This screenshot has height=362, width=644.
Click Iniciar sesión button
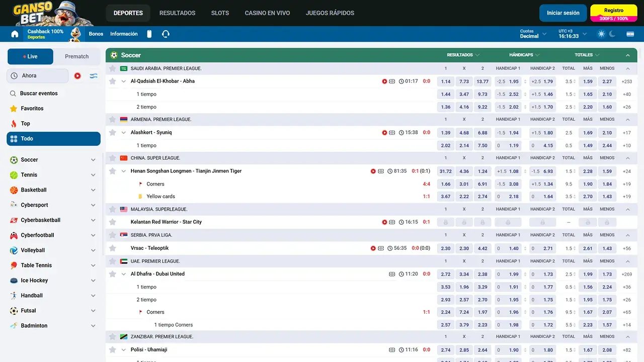point(563,13)
